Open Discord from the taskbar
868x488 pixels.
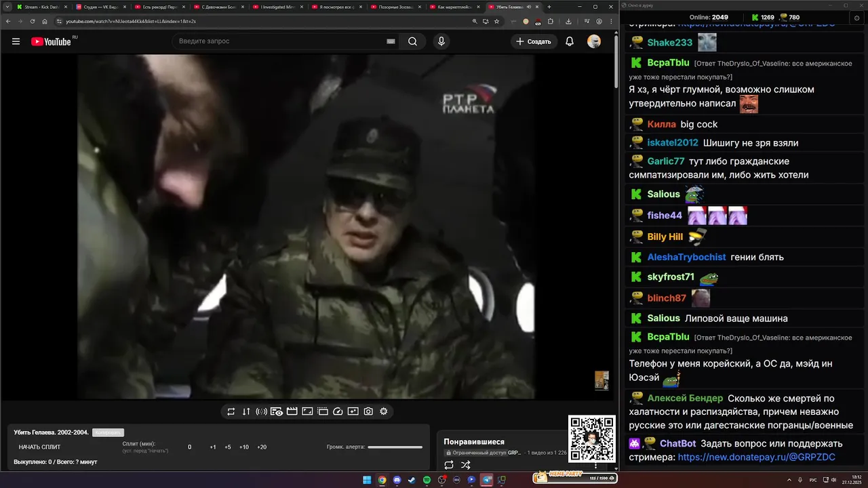coord(397,480)
